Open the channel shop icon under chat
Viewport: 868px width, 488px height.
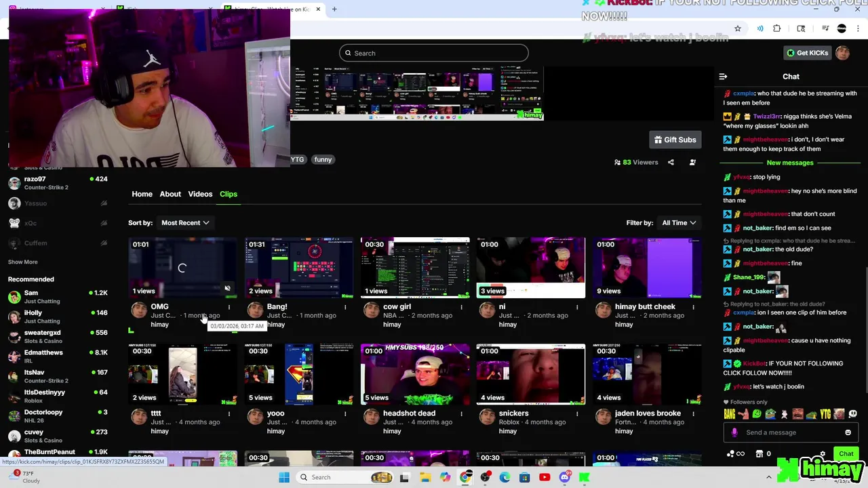click(759, 454)
